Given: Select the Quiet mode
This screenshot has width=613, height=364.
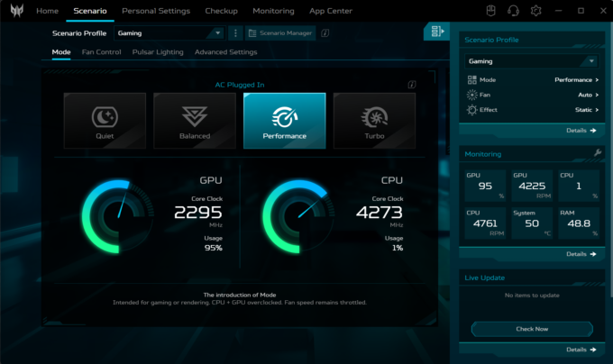Looking at the screenshot, I should coord(105,121).
